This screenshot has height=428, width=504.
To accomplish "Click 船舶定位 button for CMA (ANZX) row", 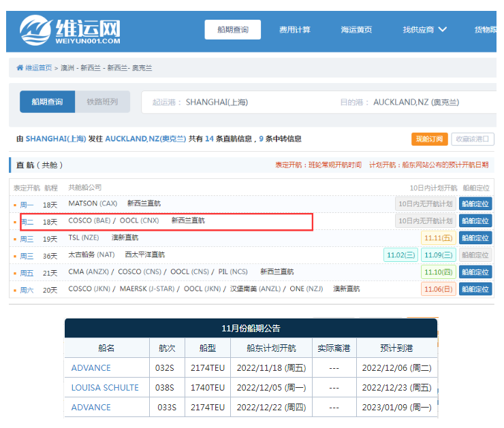I will [475, 272].
